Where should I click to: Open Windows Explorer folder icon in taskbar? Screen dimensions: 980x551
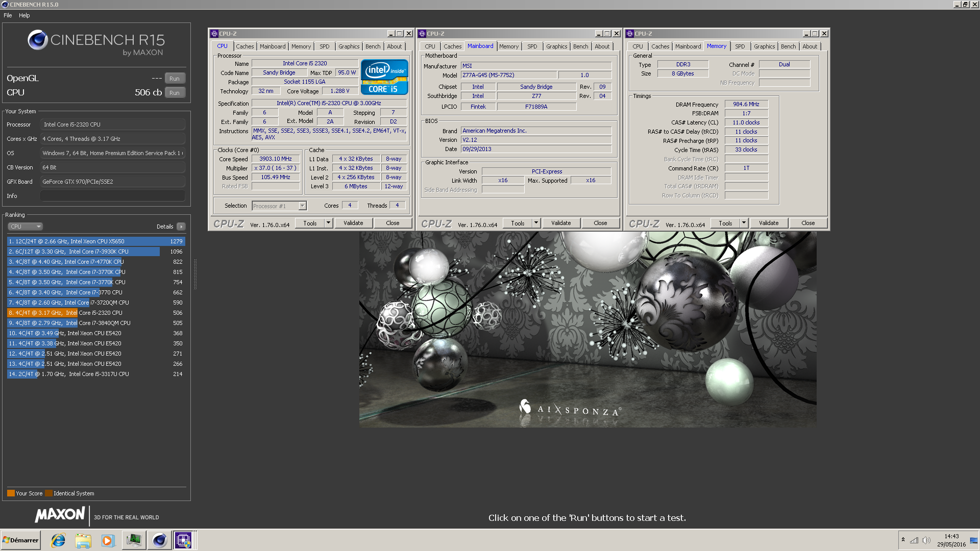pos(83,540)
